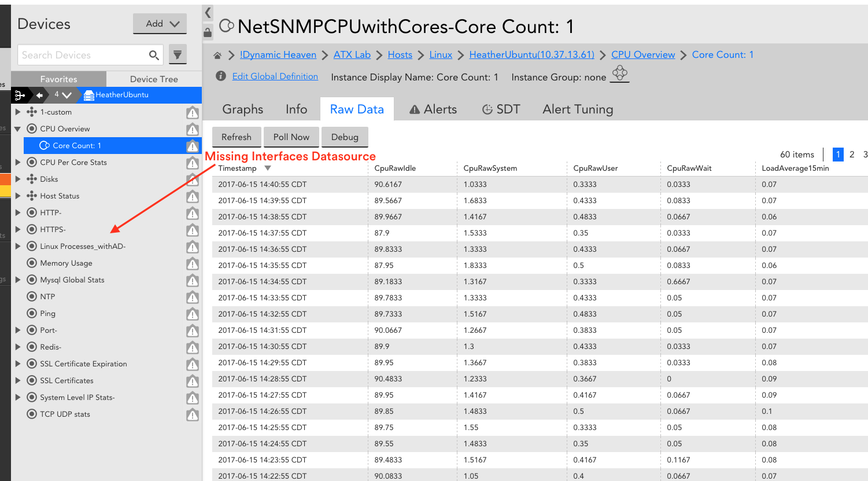This screenshot has width=868, height=481.
Task: Open the Instance Group management icon next to none
Action: click(619, 73)
